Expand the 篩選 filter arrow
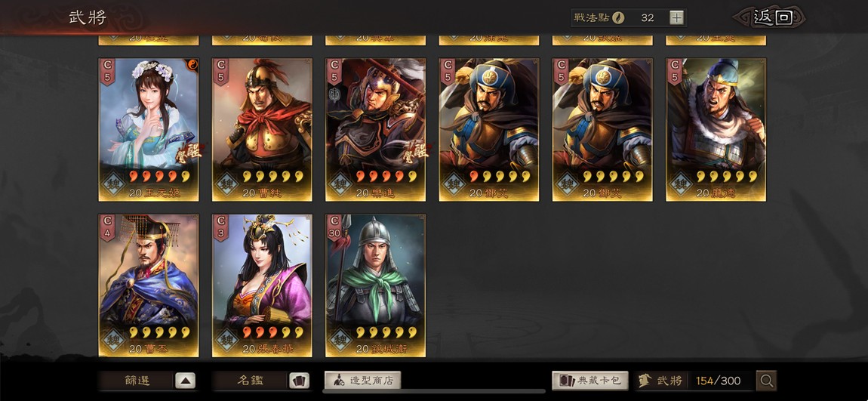Screen dimensions: 868x401 [x=186, y=381]
